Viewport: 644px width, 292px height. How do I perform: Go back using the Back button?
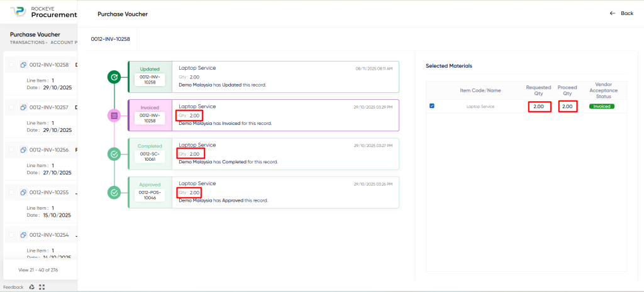(x=621, y=13)
